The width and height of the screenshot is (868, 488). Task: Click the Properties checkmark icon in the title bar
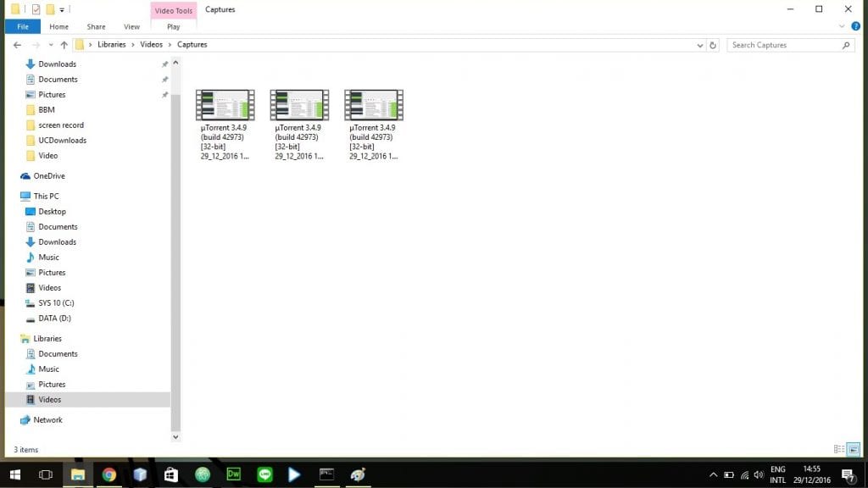(36, 9)
